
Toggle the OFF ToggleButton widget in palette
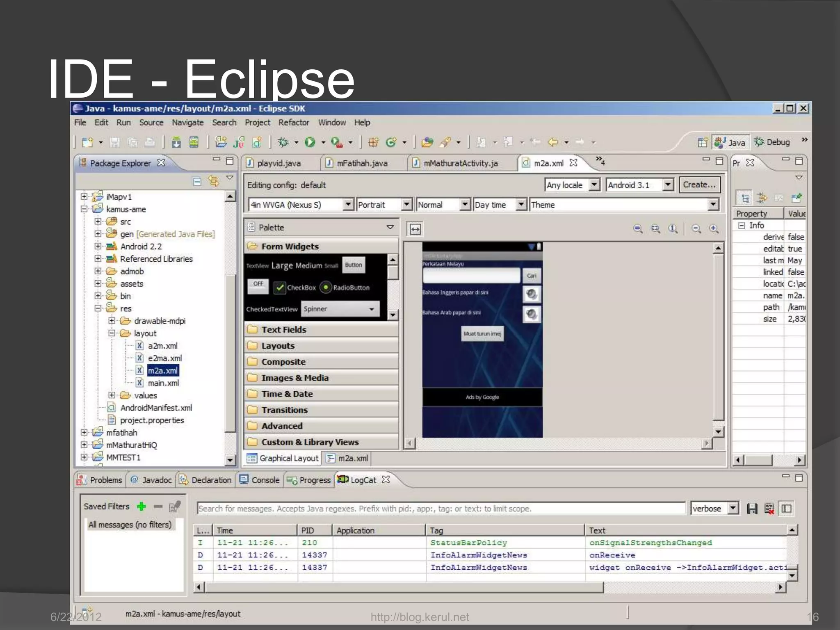[258, 286]
